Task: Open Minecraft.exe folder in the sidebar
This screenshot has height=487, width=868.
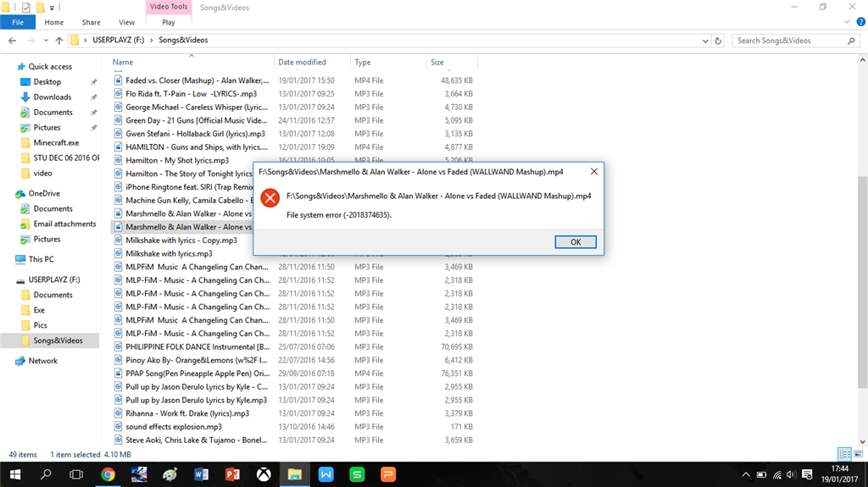Action: click(56, 143)
